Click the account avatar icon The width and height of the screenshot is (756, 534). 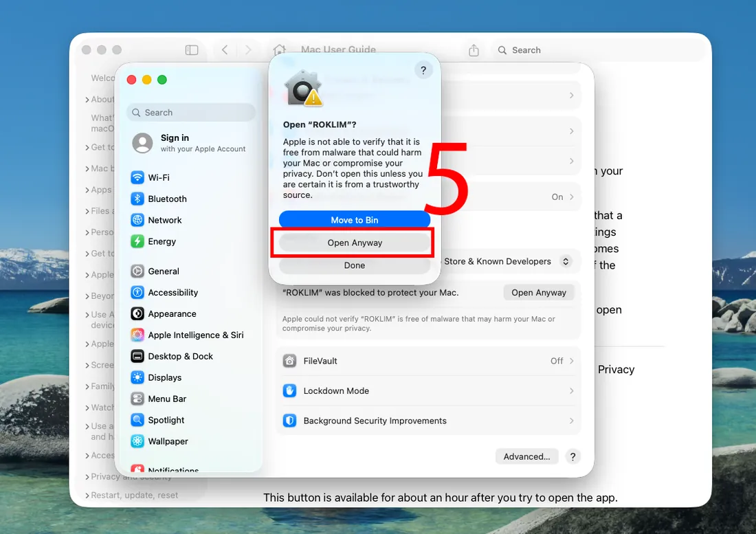click(x=143, y=143)
